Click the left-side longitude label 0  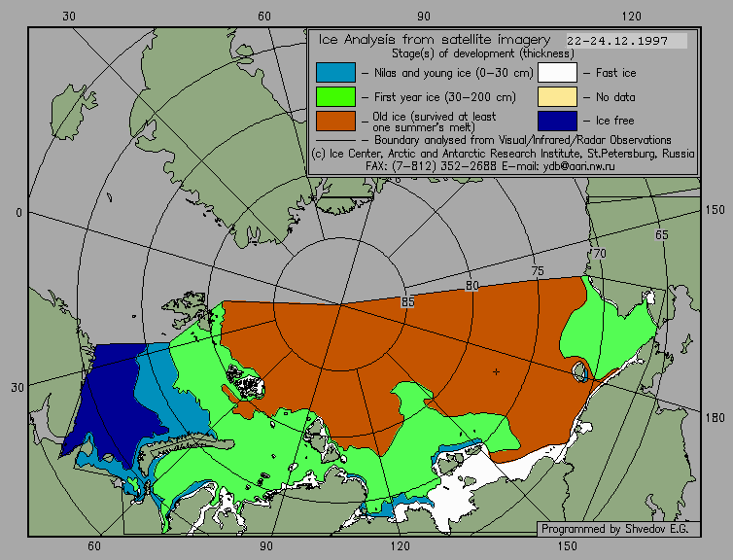[18, 213]
